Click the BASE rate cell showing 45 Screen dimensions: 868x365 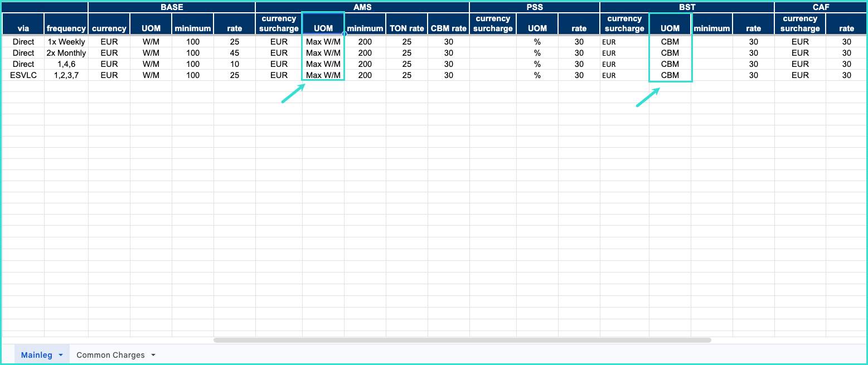[x=234, y=53]
